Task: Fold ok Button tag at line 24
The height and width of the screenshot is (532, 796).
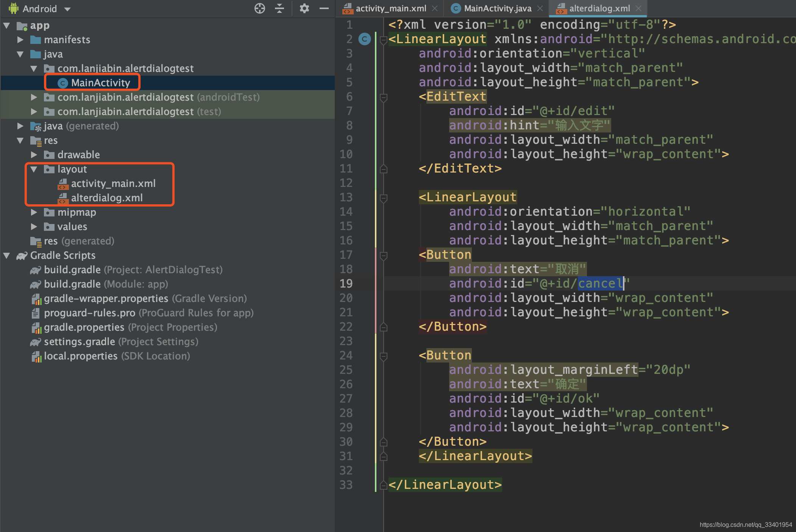Action: [383, 356]
